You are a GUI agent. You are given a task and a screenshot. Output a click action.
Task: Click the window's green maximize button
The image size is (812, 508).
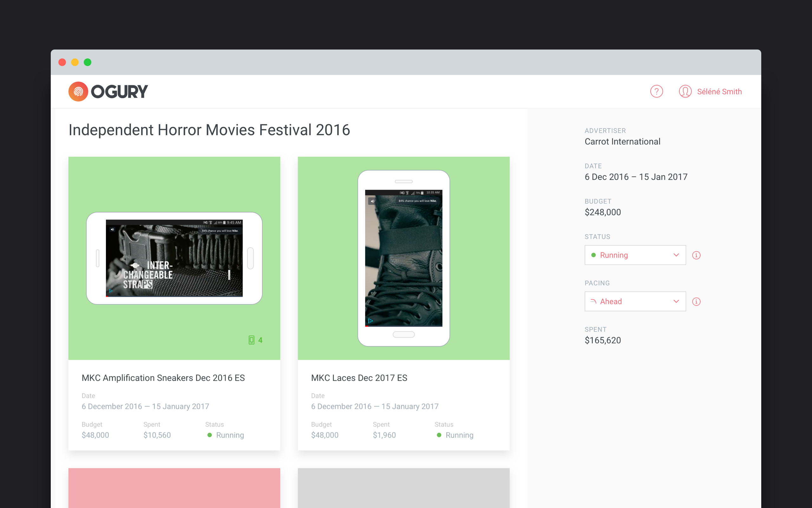pyautogui.click(x=88, y=62)
